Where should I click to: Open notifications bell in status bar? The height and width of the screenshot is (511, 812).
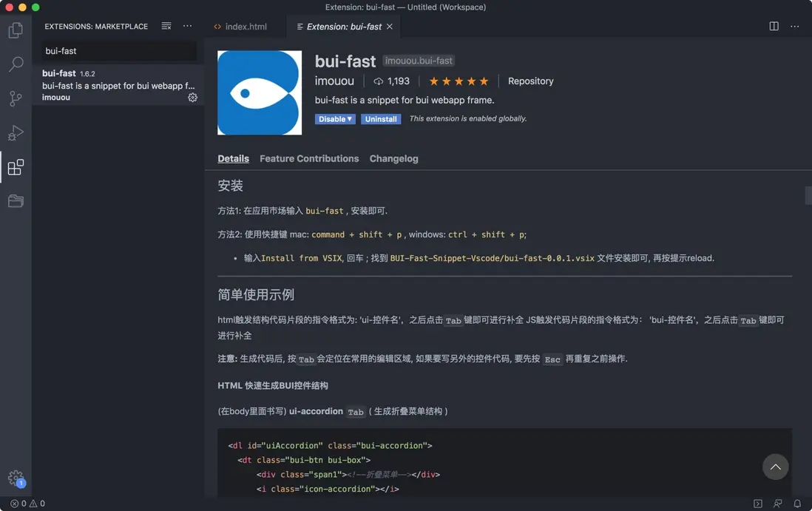point(797,503)
